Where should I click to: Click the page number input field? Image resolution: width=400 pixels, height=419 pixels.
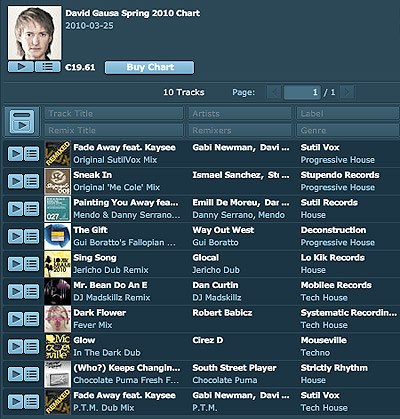click(x=302, y=92)
